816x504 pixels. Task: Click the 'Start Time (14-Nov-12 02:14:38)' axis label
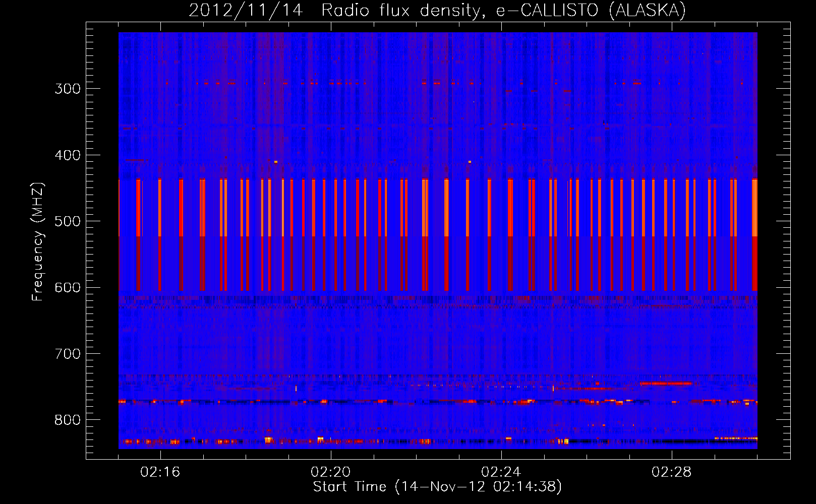coord(437,487)
